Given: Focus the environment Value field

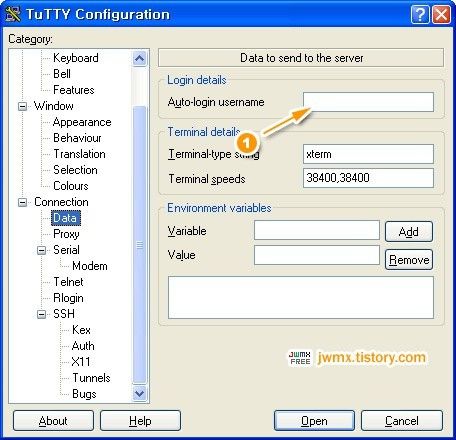Looking at the screenshot, I should (x=317, y=255).
